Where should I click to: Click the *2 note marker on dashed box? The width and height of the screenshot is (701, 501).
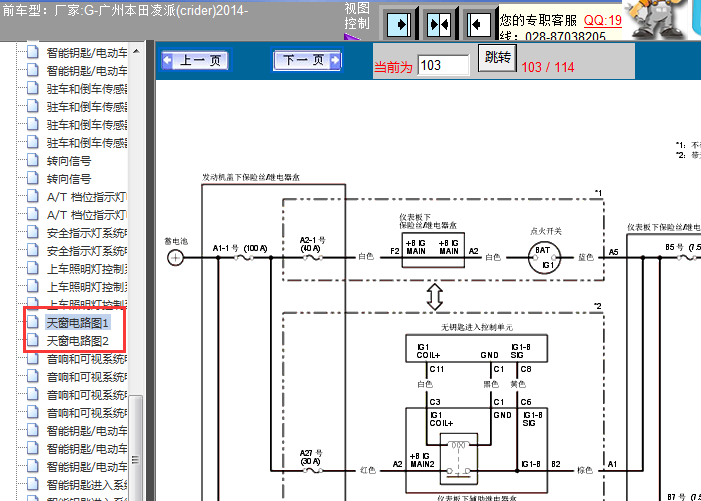click(598, 306)
